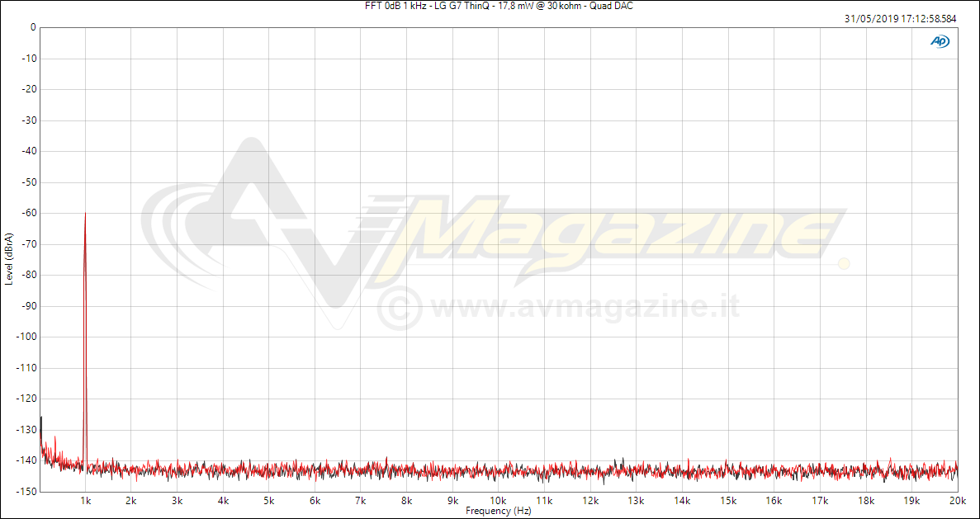Screen dimensions: 980x519
Task: Click the "0" tick label on the level axis
Action: click(x=33, y=27)
